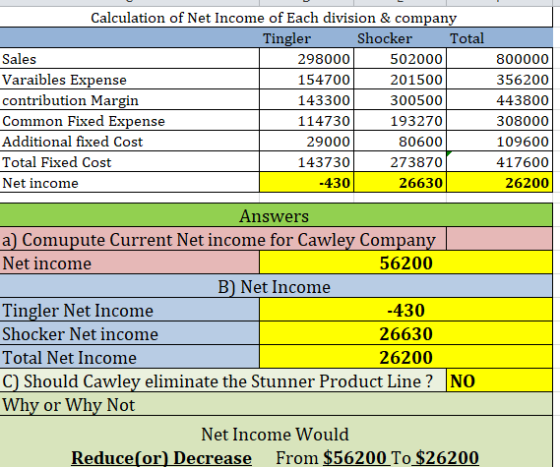Click the Shocker column header

tap(400, 38)
